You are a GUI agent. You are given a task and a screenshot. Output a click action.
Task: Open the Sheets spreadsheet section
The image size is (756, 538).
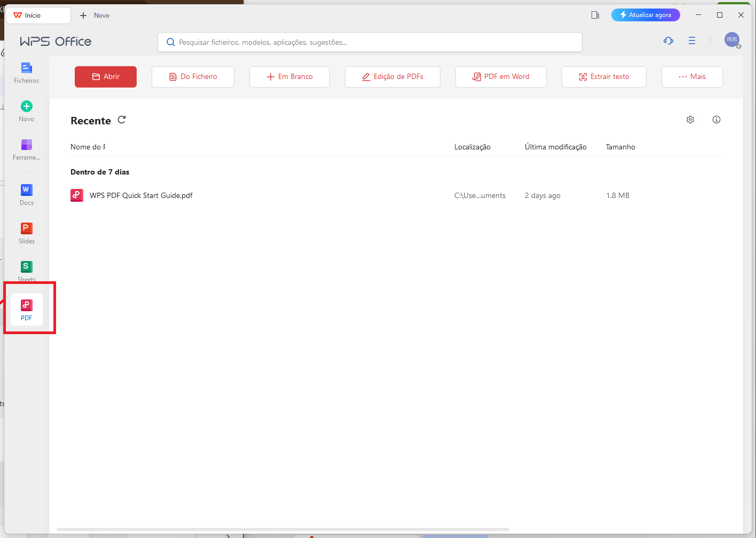pos(27,271)
